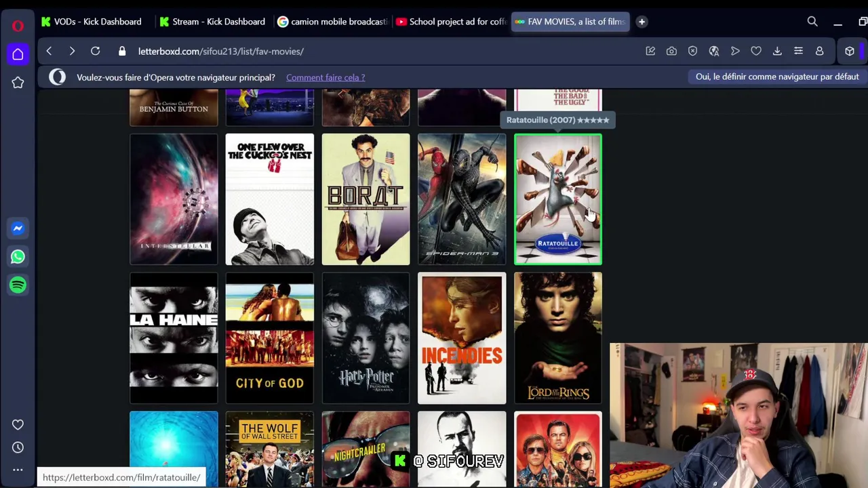Open the Nightcrawler poster
868x488 pixels.
click(366, 449)
